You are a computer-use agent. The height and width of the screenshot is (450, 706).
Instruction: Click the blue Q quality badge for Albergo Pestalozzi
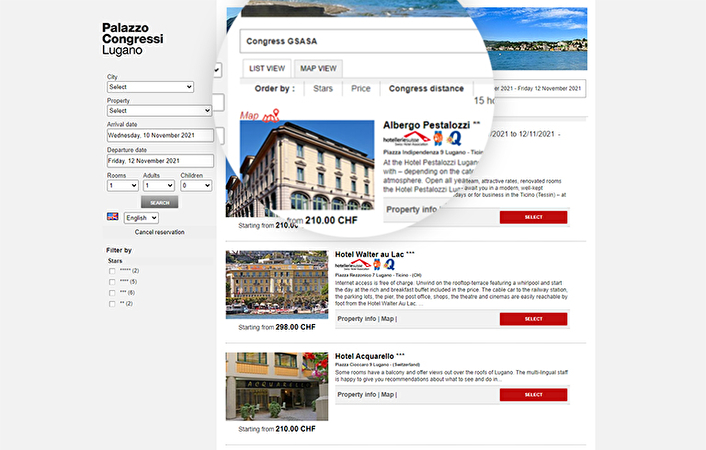(x=455, y=138)
